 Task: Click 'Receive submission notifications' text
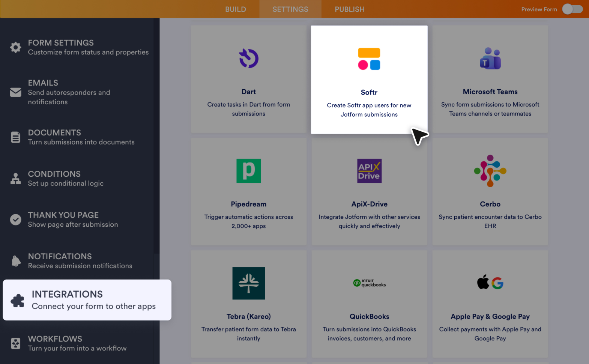click(x=80, y=266)
